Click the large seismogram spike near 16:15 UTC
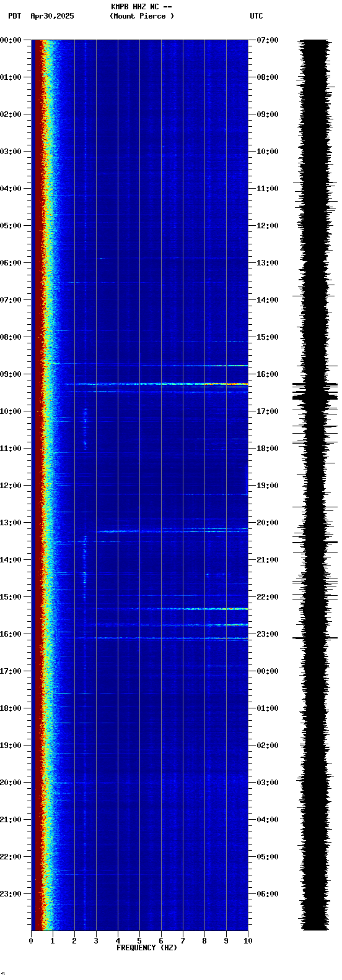The height and width of the screenshot is (980, 342). click(x=315, y=385)
